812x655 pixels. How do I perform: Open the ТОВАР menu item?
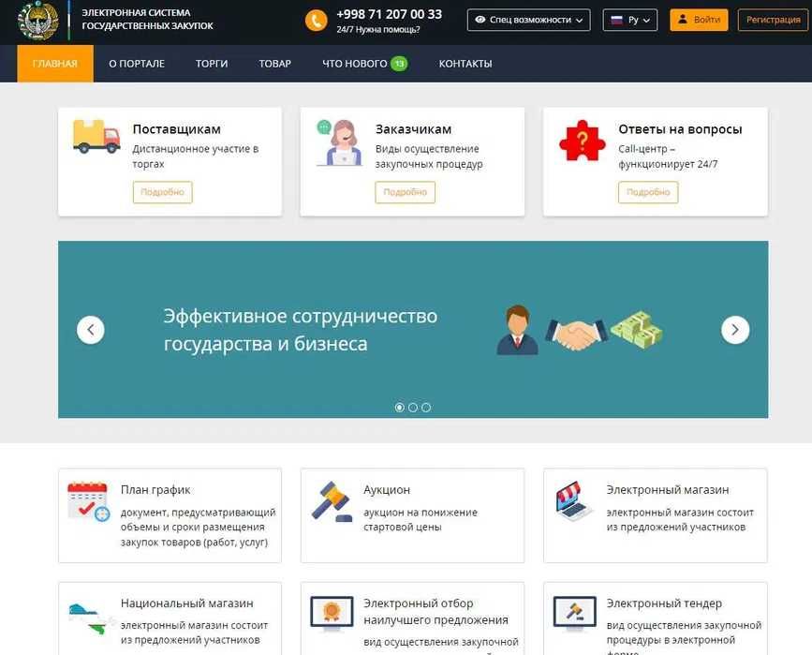[x=275, y=64]
